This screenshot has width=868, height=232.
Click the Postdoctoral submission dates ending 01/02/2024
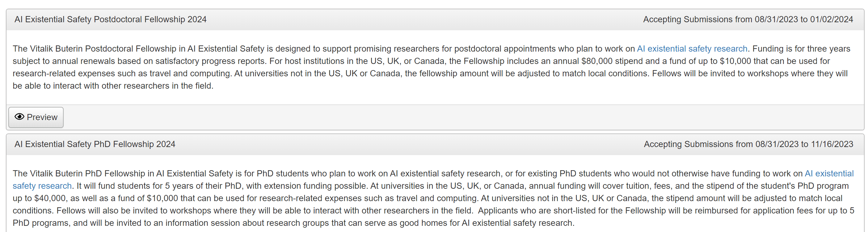coord(748,19)
